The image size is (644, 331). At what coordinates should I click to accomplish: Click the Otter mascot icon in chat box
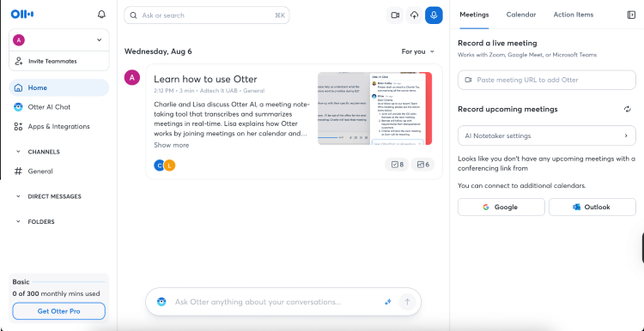161,302
